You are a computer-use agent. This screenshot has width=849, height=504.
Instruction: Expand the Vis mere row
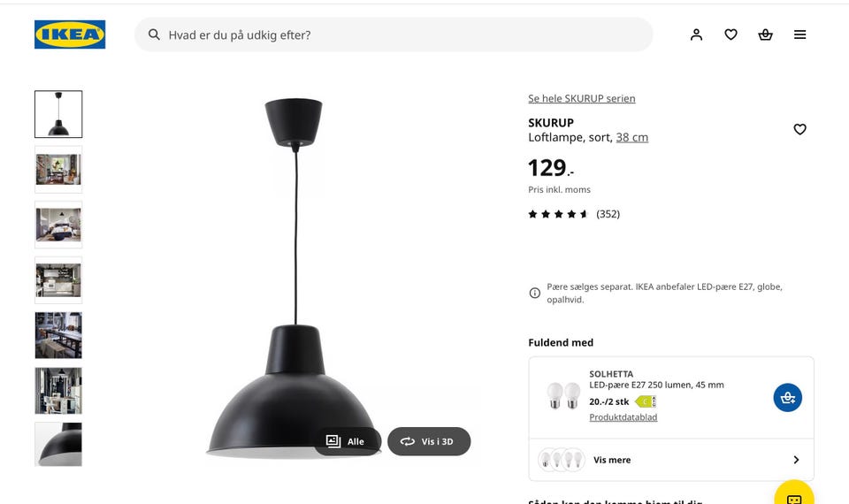tap(671, 460)
